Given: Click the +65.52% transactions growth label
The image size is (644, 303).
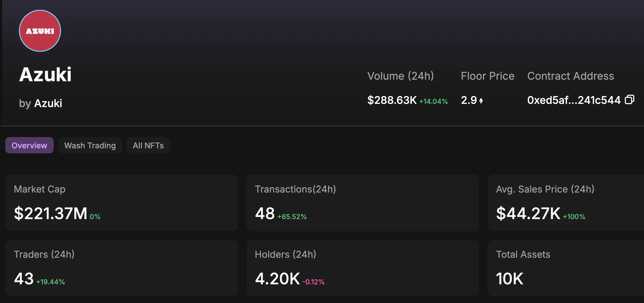Looking at the screenshot, I should coord(292,217).
